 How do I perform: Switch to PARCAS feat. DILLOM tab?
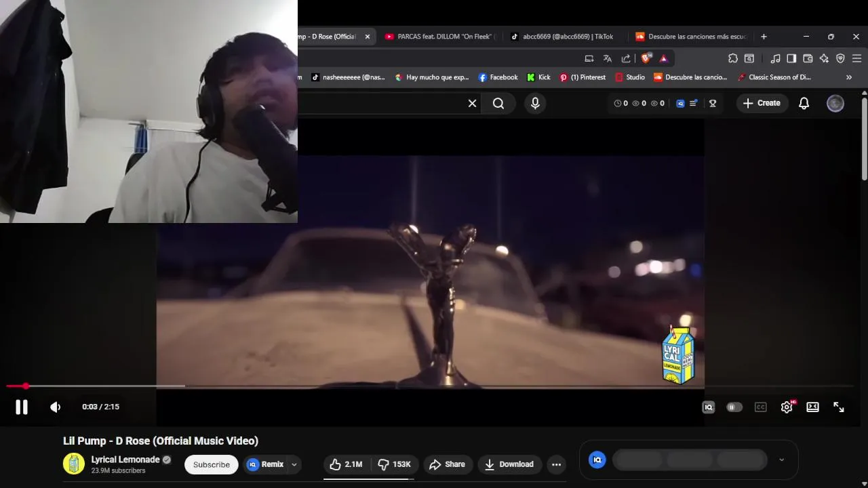(441, 37)
